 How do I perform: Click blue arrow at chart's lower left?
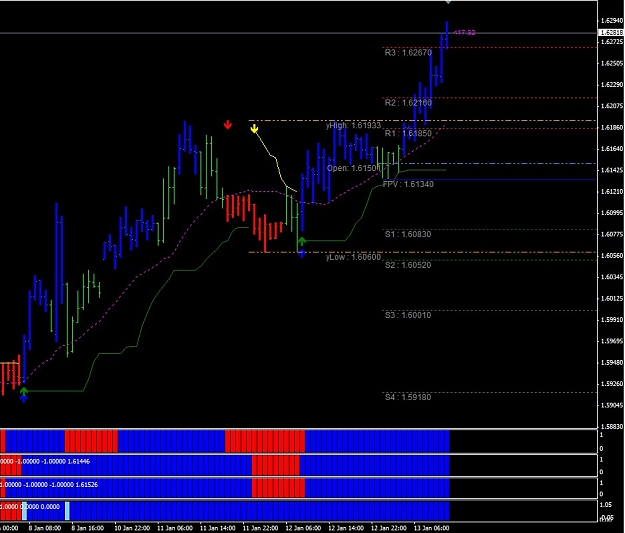click(x=24, y=398)
